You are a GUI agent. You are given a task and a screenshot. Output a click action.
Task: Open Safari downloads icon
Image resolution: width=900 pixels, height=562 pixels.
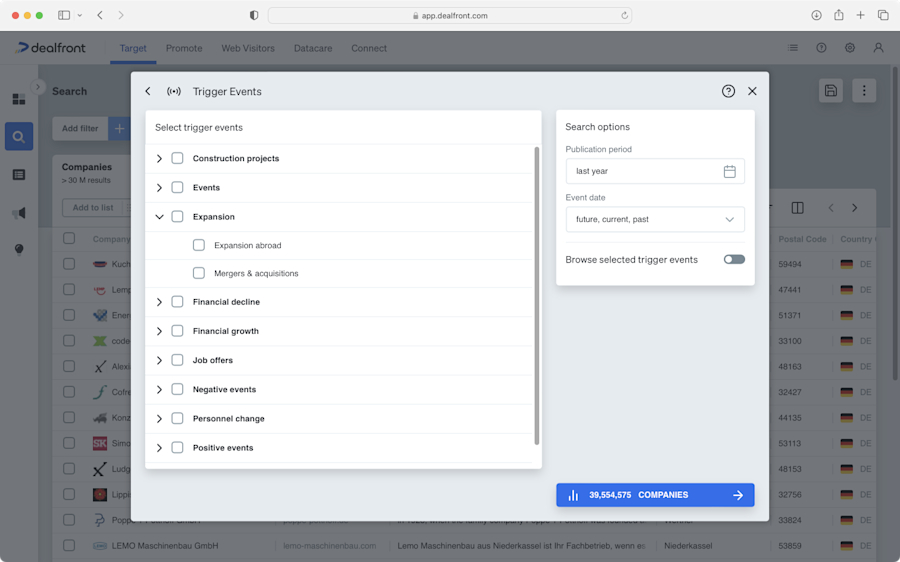tap(816, 15)
